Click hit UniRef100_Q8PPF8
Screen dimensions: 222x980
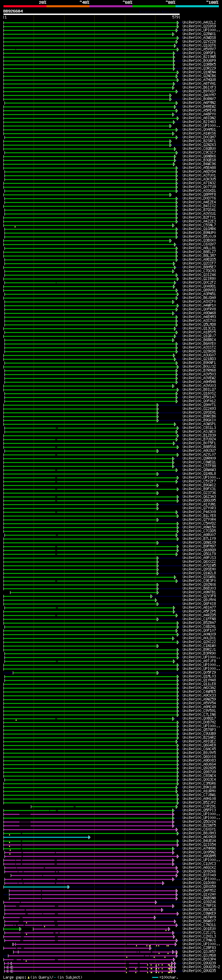199,194
